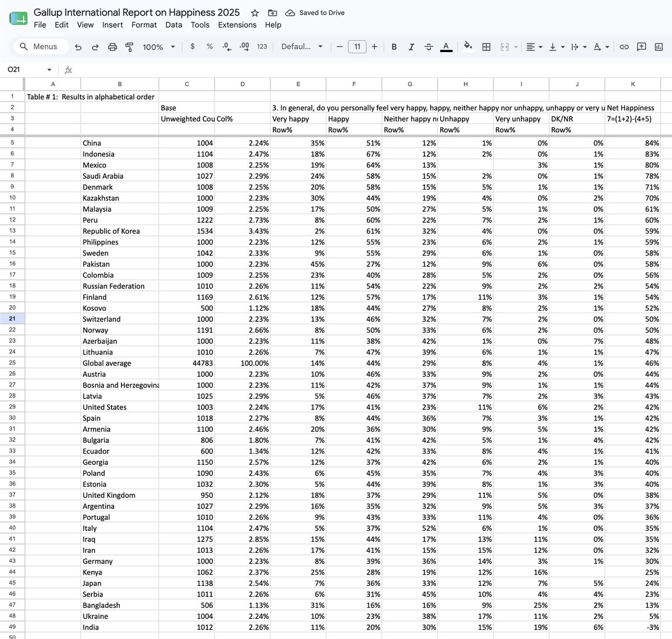Click the formula bar fx icon

click(68, 70)
